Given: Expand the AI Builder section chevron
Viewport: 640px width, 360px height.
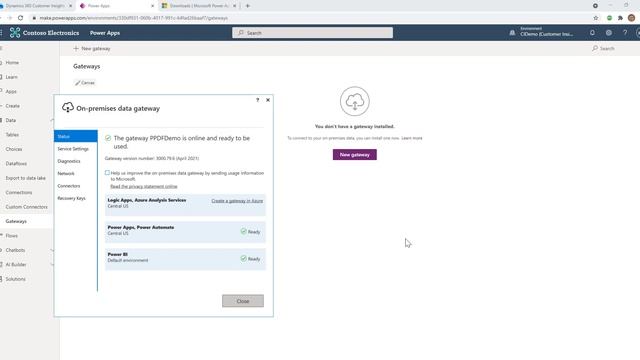Looking at the screenshot, I should pos(52,264).
